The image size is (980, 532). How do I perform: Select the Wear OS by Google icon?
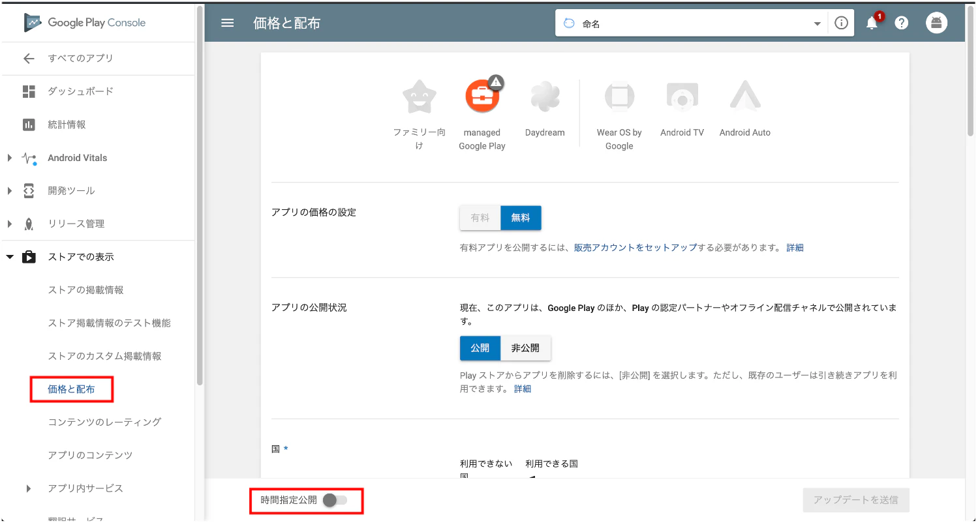pyautogui.click(x=619, y=97)
